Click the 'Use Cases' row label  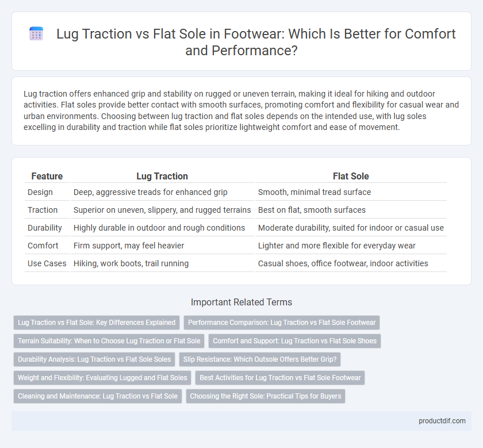(47, 263)
